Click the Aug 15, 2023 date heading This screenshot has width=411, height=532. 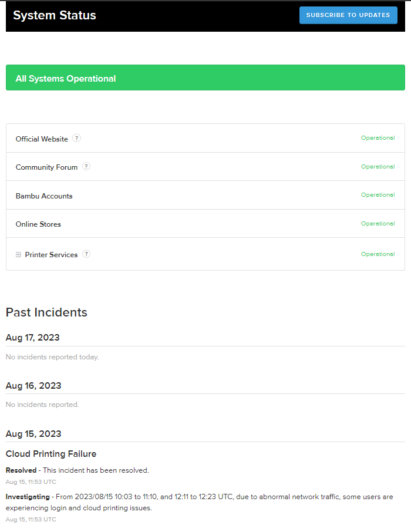click(33, 434)
